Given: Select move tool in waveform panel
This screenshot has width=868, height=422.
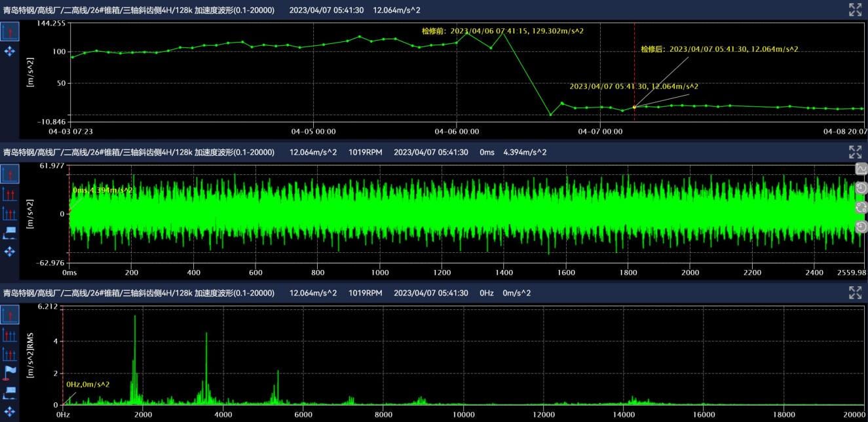Looking at the screenshot, I should point(9,252).
